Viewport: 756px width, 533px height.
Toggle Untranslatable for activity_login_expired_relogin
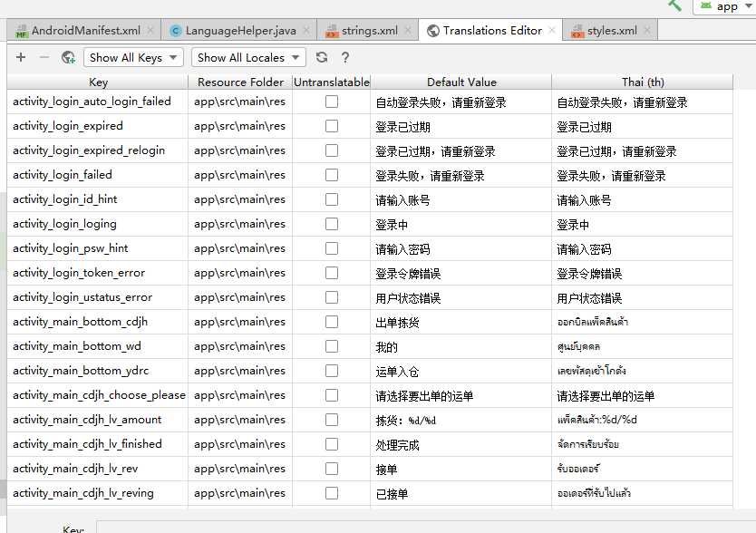tap(332, 150)
